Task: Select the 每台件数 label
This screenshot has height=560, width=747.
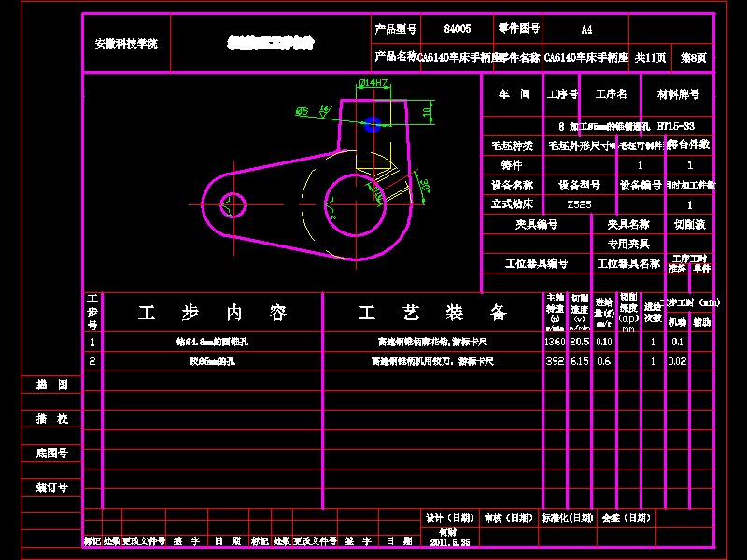Action: coord(689,145)
